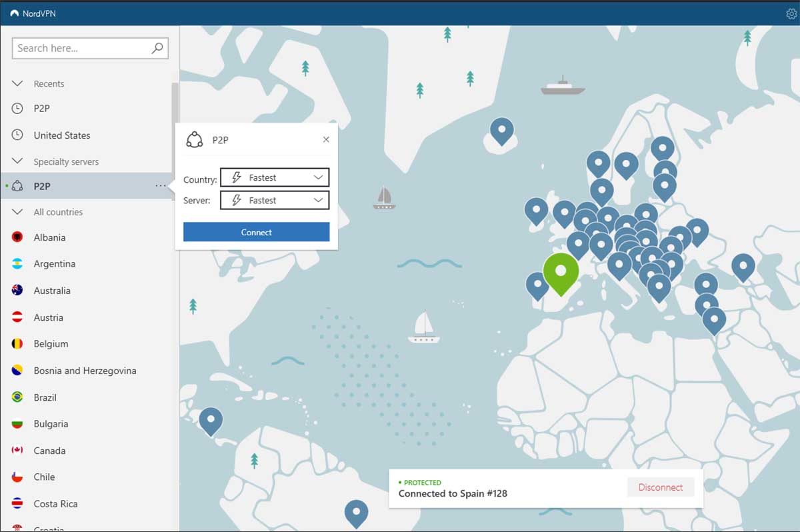Viewport: 800px width, 532px height.
Task: Click the Search here input field
Action: tap(90, 48)
